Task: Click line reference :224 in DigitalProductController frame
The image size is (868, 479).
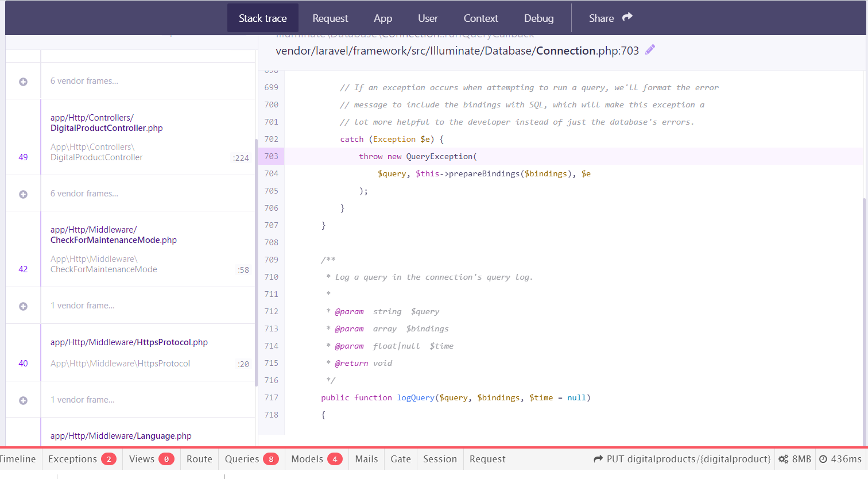Action: click(241, 158)
